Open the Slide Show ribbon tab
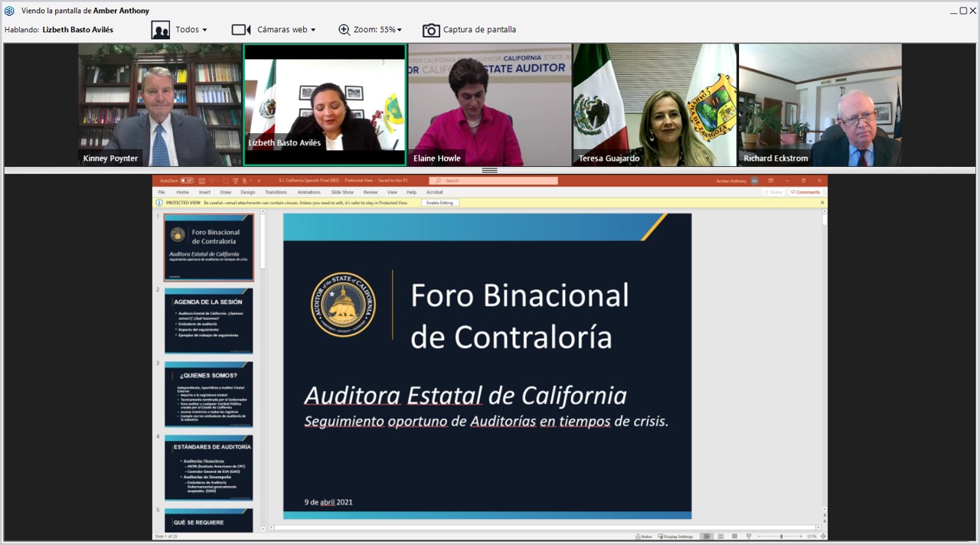The width and height of the screenshot is (980, 545). click(342, 192)
